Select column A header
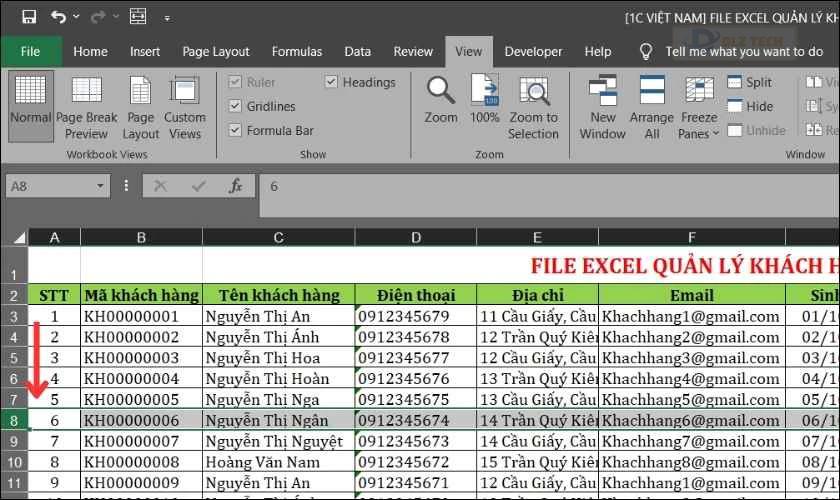Image resolution: width=840 pixels, height=500 pixels. [54, 237]
